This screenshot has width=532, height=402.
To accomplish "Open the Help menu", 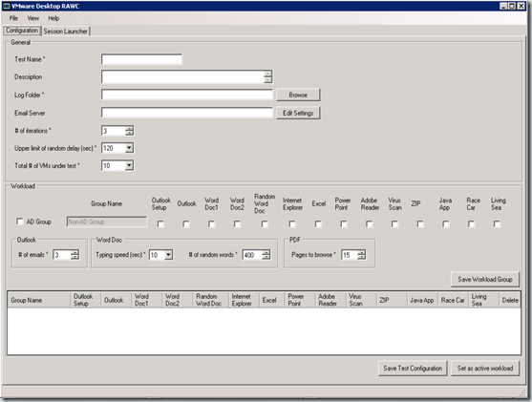I will coord(53,18).
